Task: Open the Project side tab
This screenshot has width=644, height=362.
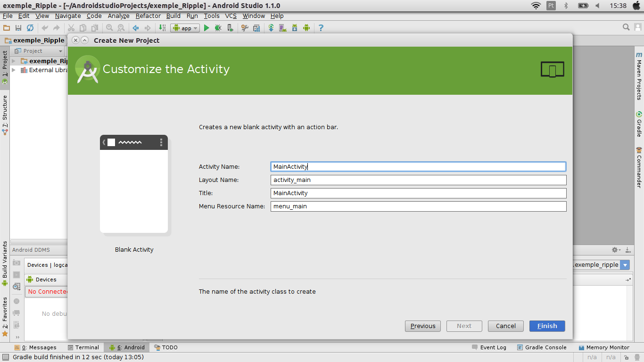Action: click(5, 67)
